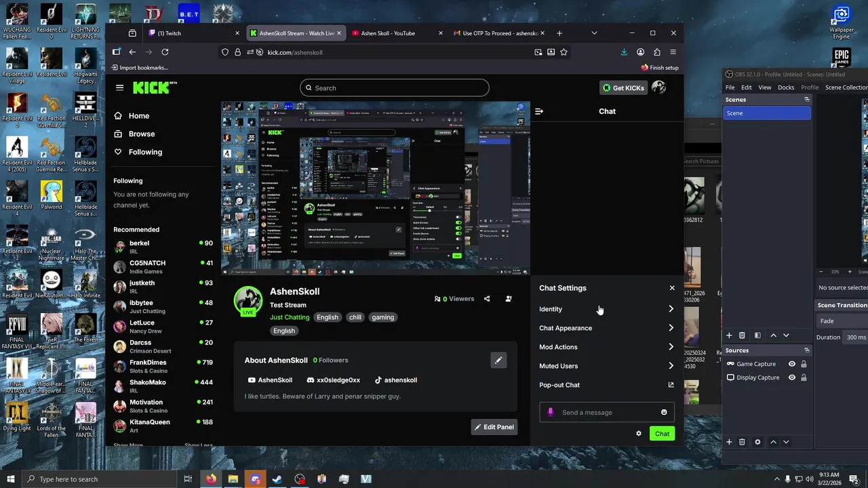Open recommended channel FrankDimes
This screenshot has width=868, height=488.
[x=163, y=366]
